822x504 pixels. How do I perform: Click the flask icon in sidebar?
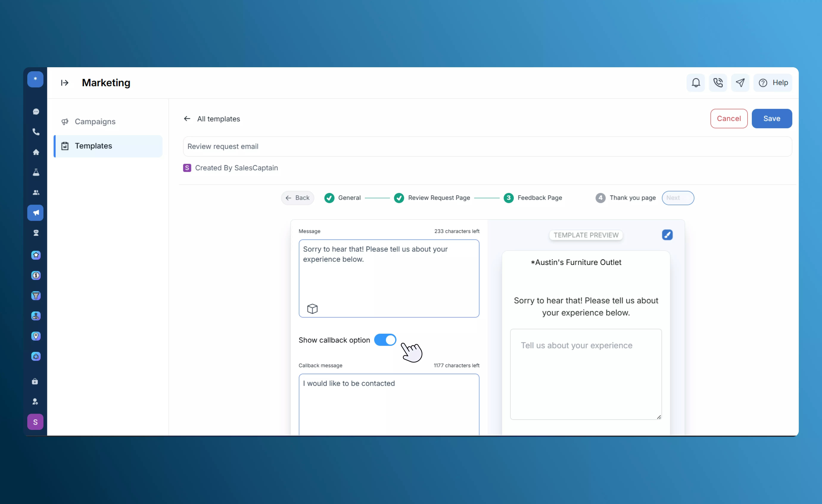coord(36,172)
